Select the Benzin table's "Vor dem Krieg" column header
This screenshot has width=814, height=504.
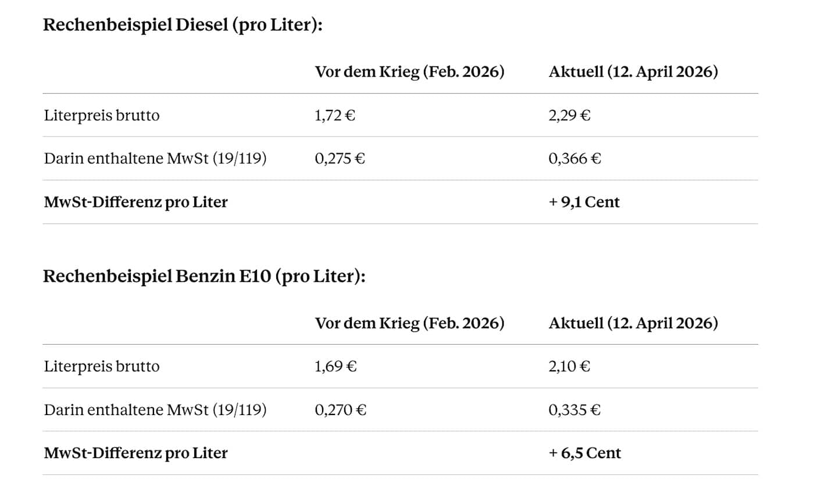[409, 323]
